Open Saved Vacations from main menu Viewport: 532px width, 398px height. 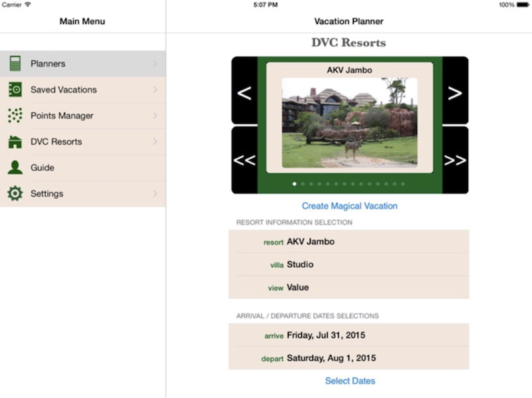82,90
